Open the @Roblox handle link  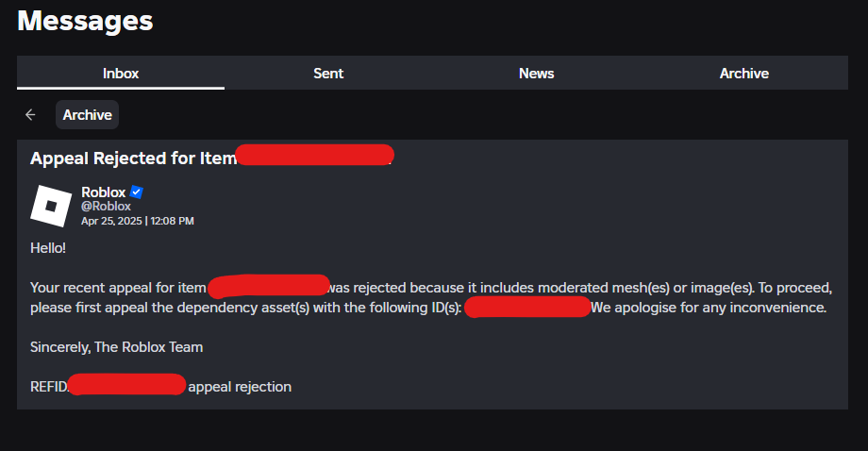click(106, 206)
